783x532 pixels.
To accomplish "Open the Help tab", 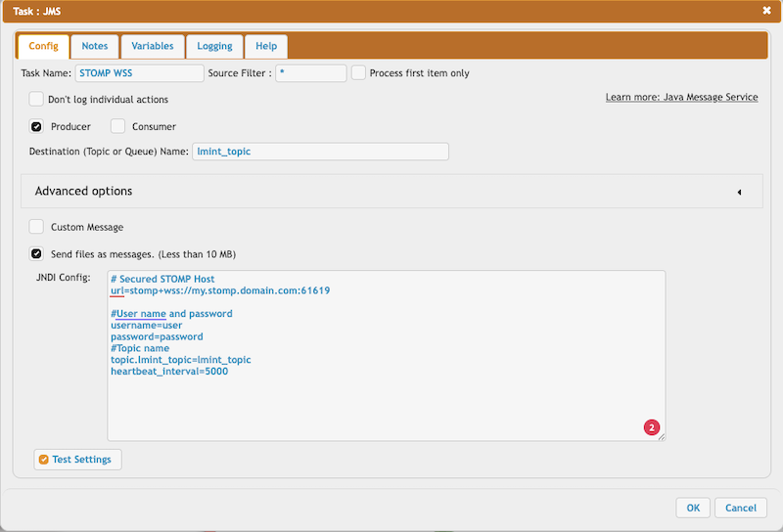I will [266, 46].
